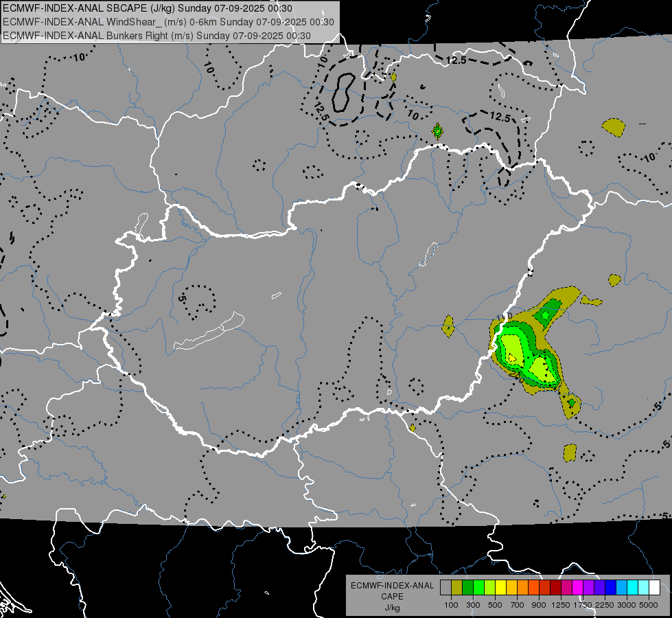672x618 pixels.
Task: Click the bright cyan legend swatch
Action: tap(633, 587)
